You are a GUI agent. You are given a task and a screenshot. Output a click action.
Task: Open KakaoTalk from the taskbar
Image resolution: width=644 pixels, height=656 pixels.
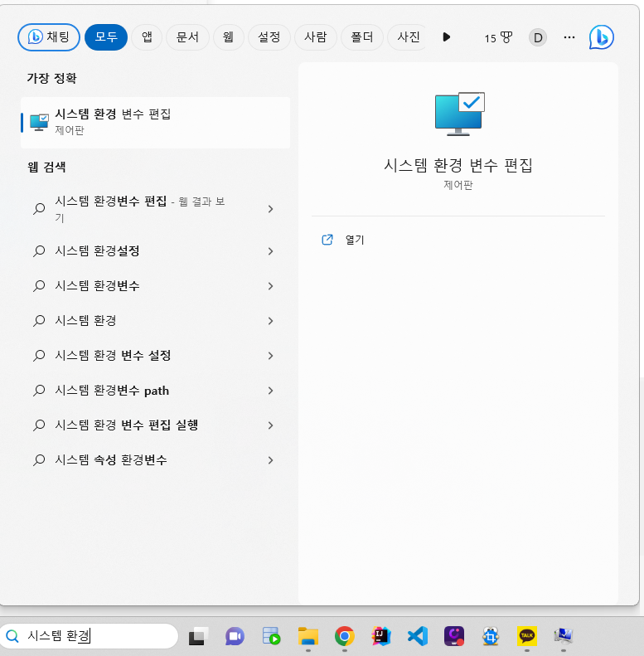[527, 636]
